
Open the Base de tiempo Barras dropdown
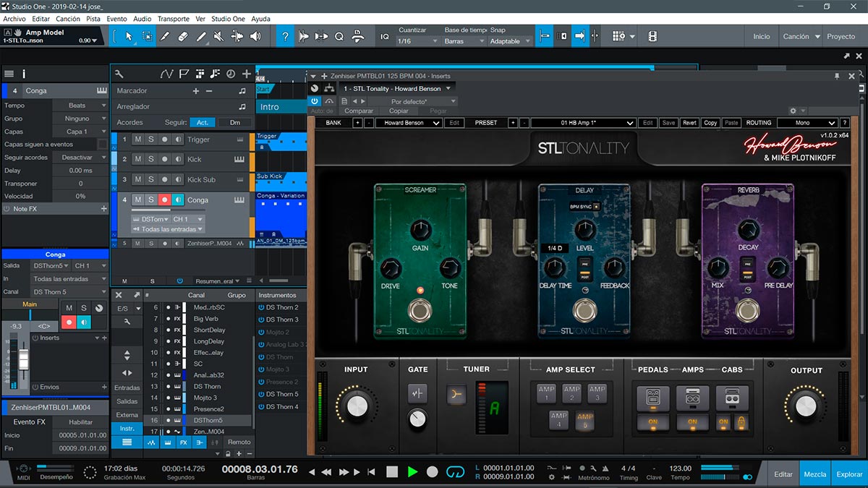[464, 41]
